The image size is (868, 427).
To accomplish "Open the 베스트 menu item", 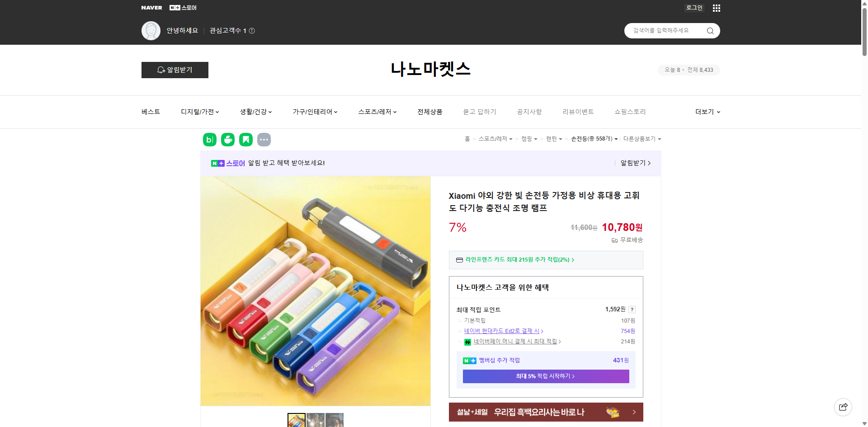I will [x=150, y=112].
